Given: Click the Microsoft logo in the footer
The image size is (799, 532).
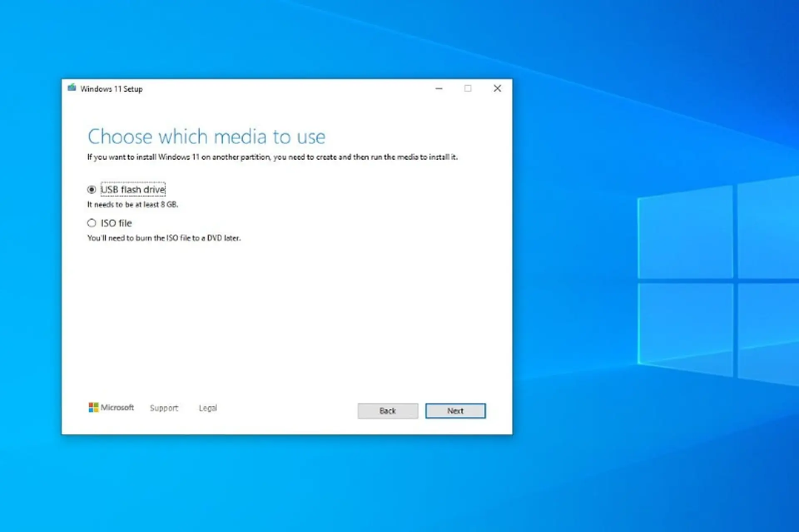Looking at the screenshot, I should pos(111,407).
